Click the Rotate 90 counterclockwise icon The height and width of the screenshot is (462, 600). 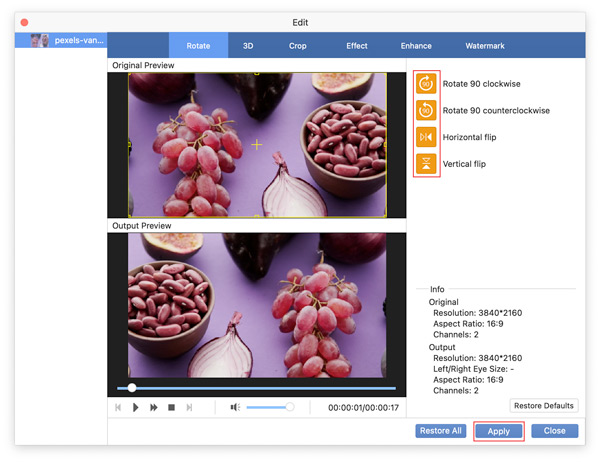tap(426, 111)
